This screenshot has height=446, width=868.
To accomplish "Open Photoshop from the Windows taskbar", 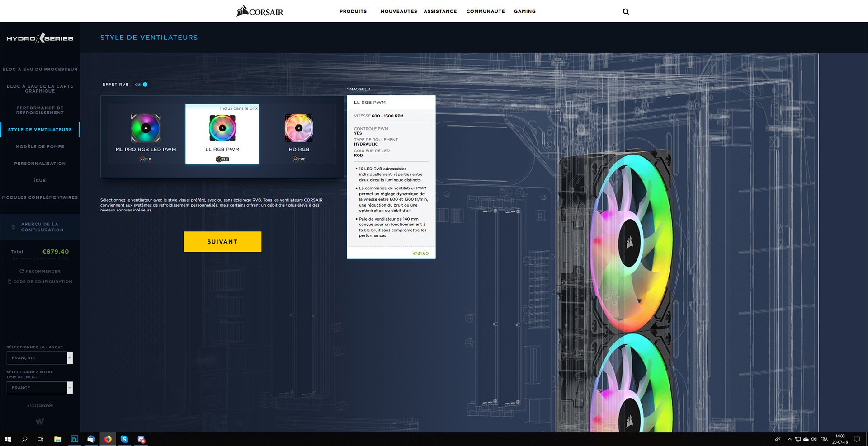I will 75,439.
